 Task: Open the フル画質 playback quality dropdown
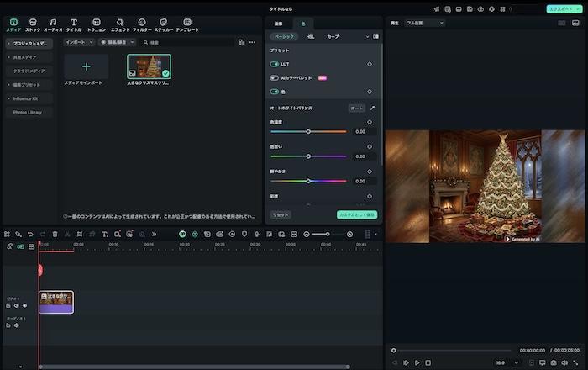coord(424,24)
